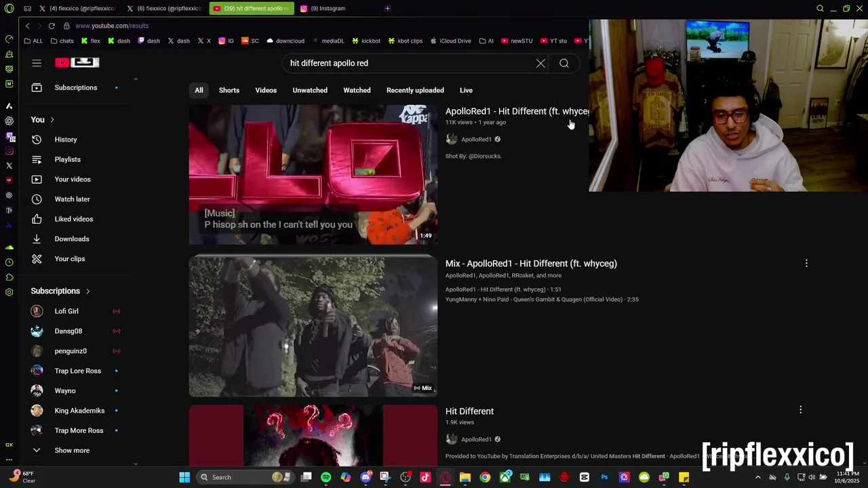Open ChatGPT icon in Opera sidebar
Screen dimensions: 868x488
pyautogui.click(x=9, y=121)
